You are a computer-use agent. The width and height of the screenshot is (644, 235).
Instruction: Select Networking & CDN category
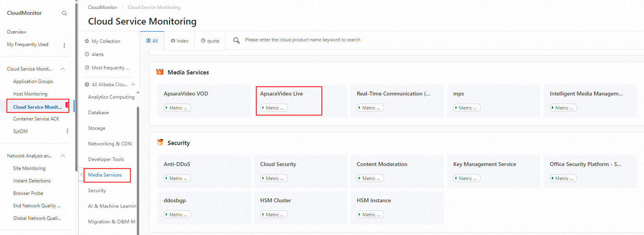[110, 144]
